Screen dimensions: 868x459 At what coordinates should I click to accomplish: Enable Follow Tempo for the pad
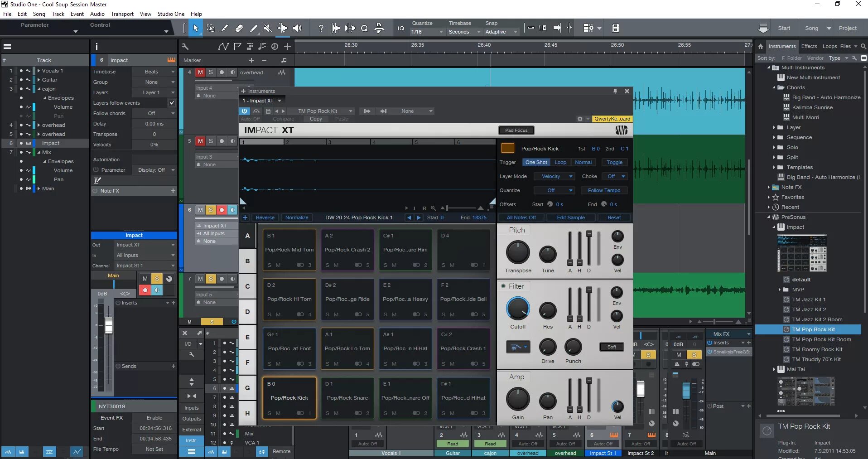(x=604, y=190)
